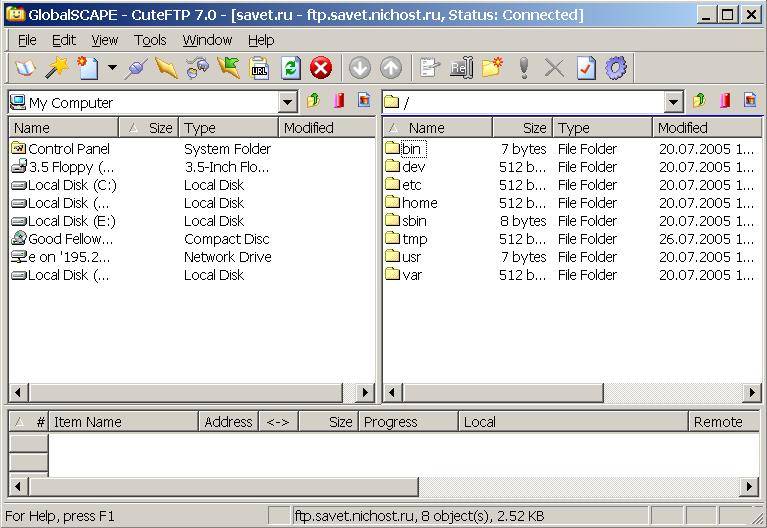The width and height of the screenshot is (767, 528).
Task: Click the Progress queue column header
Action: coord(408,422)
